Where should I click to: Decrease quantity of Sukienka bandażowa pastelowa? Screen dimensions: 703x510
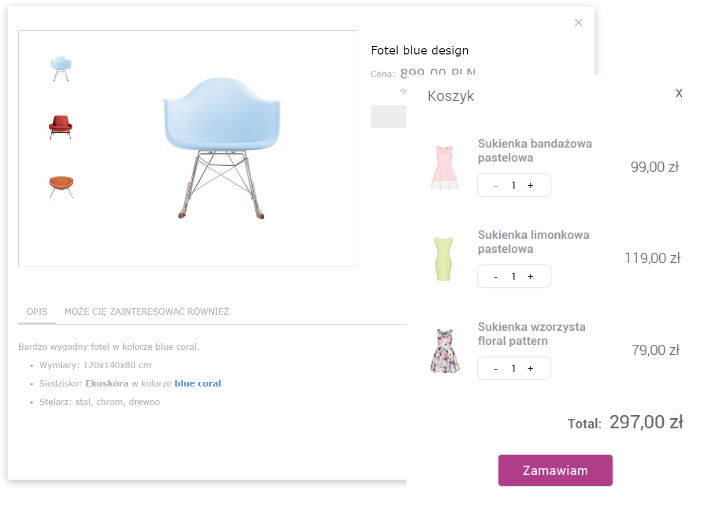[x=496, y=185]
